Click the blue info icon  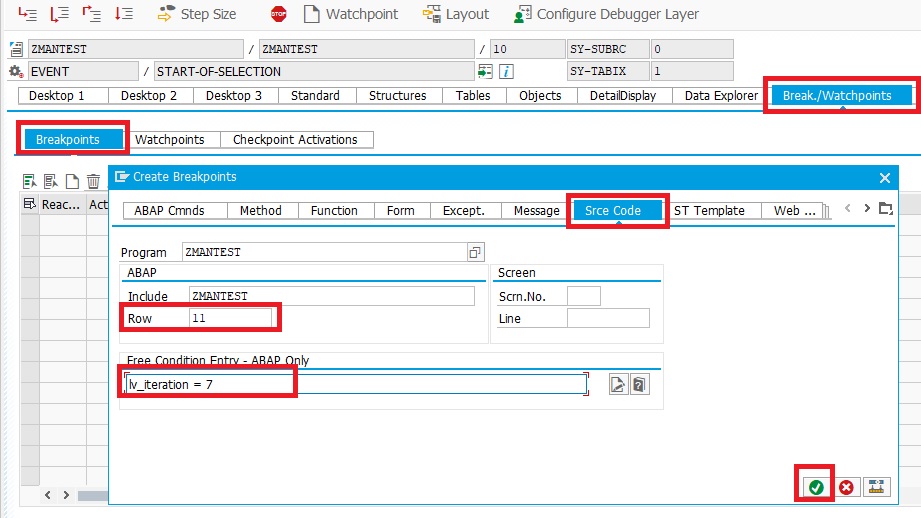pyautogui.click(x=506, y=72)
